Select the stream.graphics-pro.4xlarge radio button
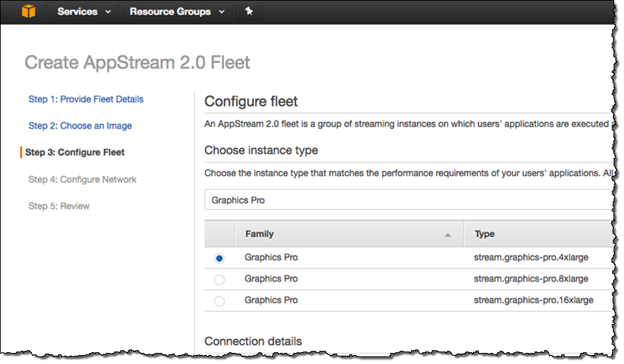The image size is (624, 364). tap(220, 258)
